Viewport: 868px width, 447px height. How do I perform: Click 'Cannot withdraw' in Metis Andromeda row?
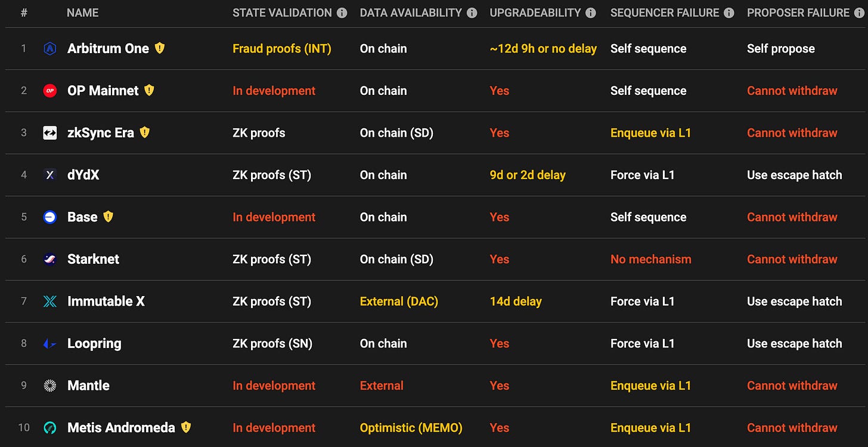(x=792, y=428)
